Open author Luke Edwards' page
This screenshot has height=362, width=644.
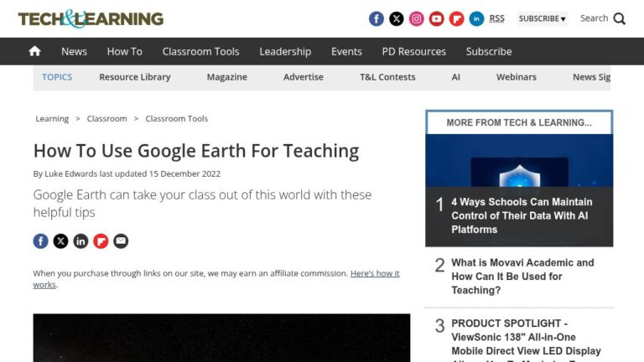(x=70, y=173)
